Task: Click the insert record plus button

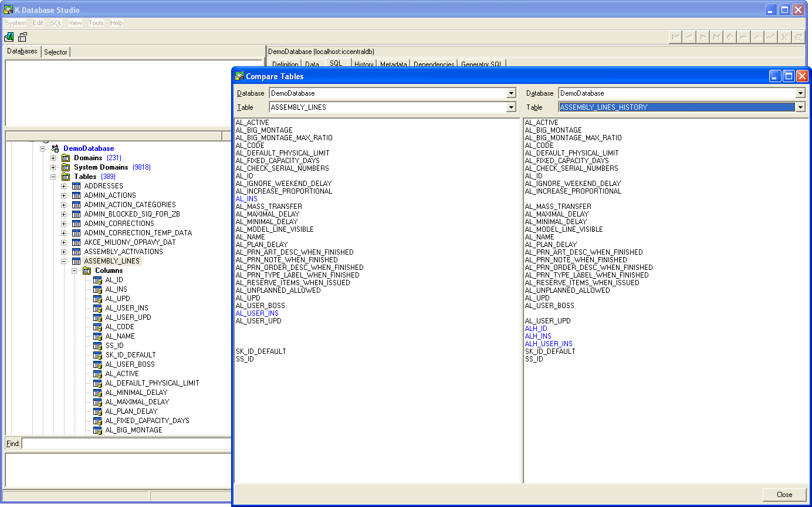Action: [x=730, y=37]
